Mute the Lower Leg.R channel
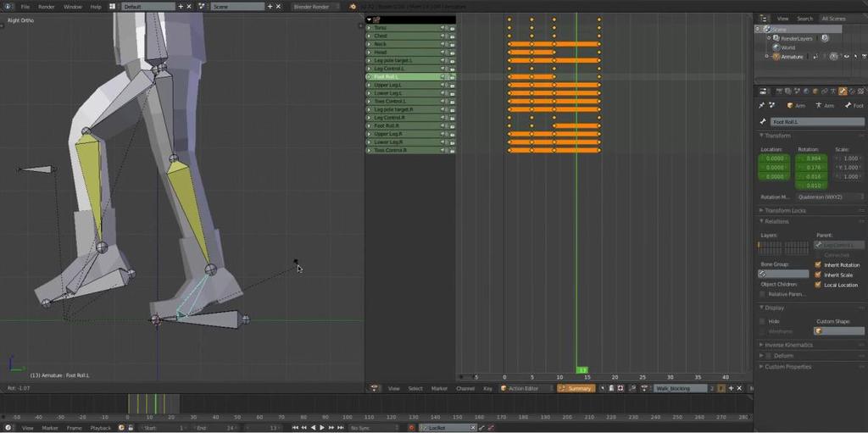Screen dimensions: 868x433 pyautogui.click(x=443, y=142)
